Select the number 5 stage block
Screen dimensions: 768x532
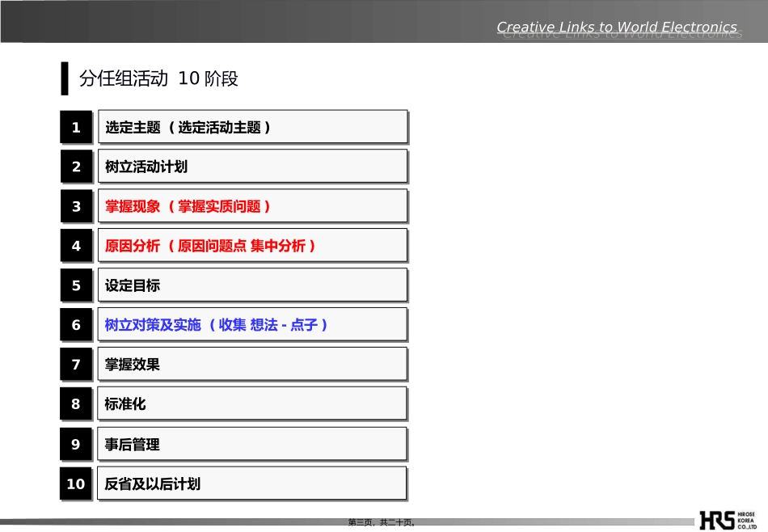point(76,285)
